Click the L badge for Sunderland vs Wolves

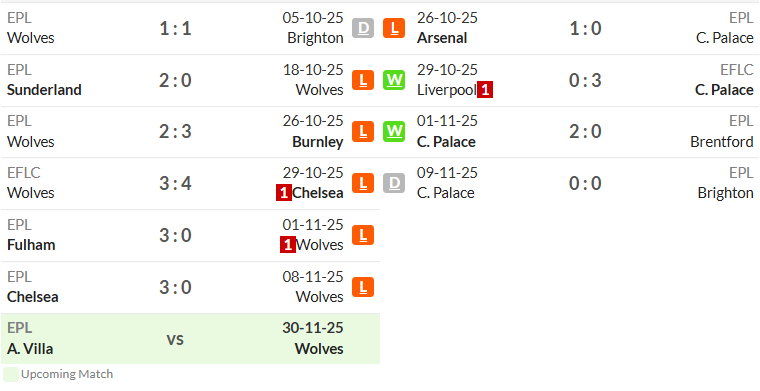point(363,80)
